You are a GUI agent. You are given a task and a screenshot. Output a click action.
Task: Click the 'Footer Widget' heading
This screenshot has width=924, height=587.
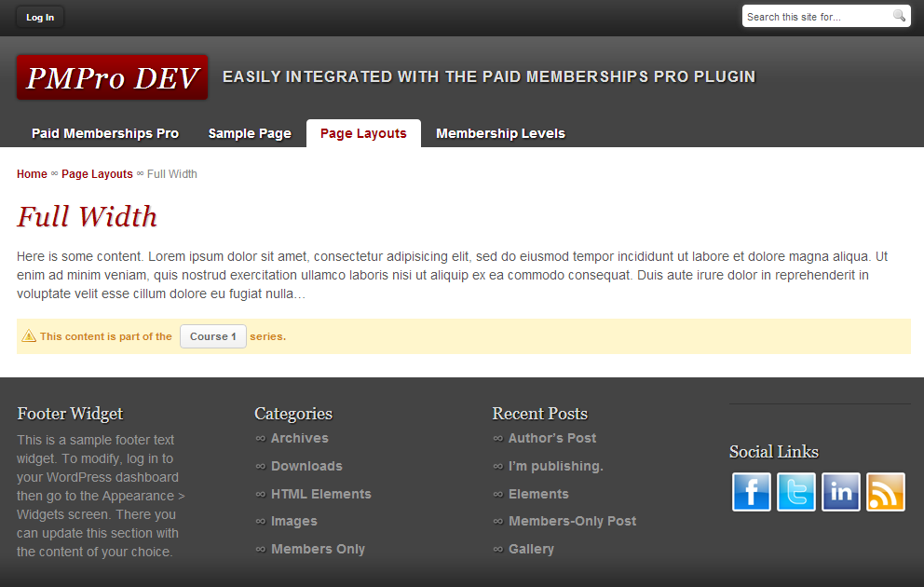(70, 413)
